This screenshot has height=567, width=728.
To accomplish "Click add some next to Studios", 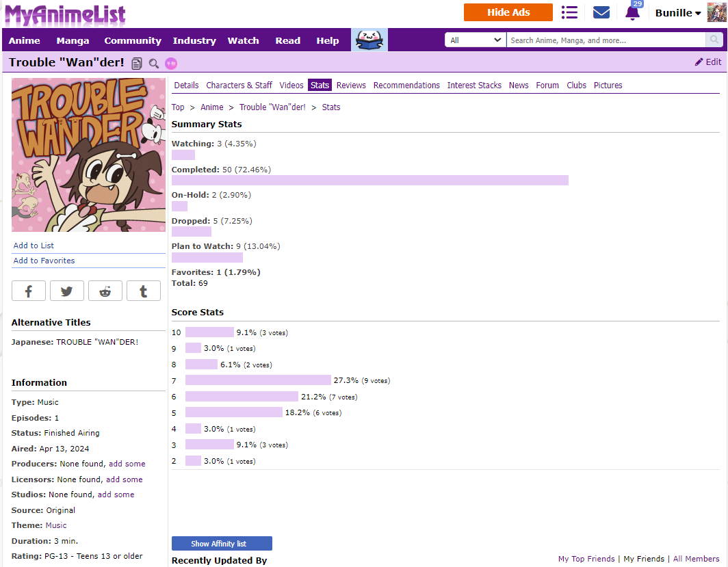I will (116, 495).
